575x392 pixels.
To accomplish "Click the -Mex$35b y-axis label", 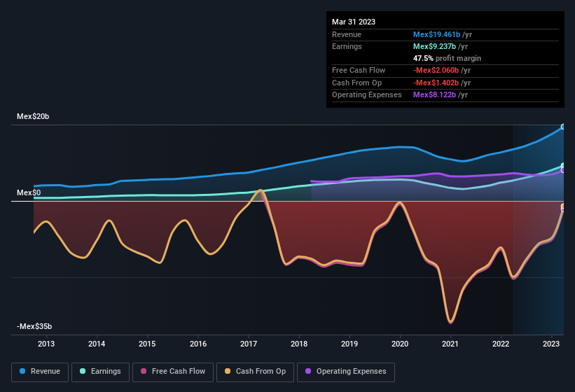I will coord(34,326).
